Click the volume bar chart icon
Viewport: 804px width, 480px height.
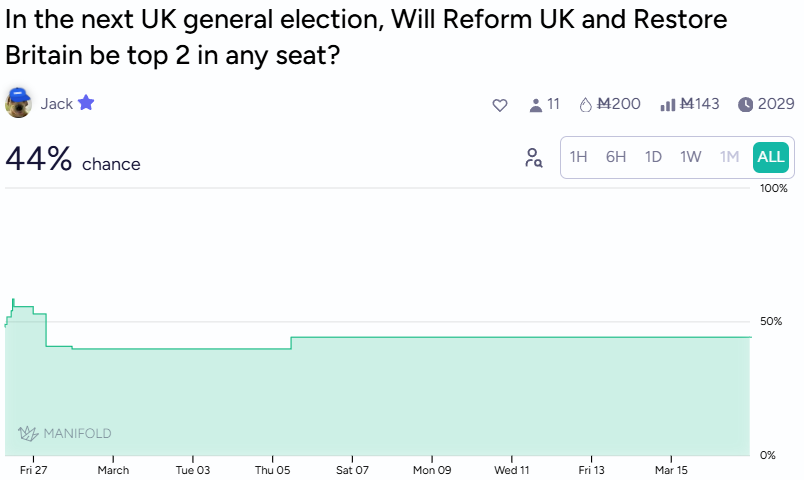tap(668, 104)
